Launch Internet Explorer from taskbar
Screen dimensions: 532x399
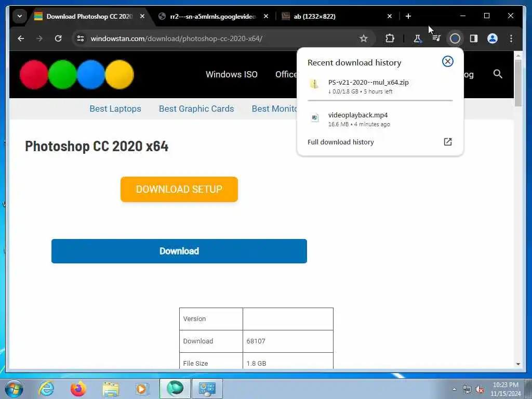point(46,389)
